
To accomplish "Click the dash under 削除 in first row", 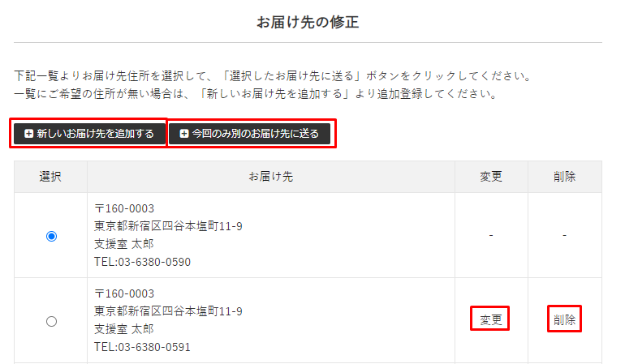I will pos(564,235).
